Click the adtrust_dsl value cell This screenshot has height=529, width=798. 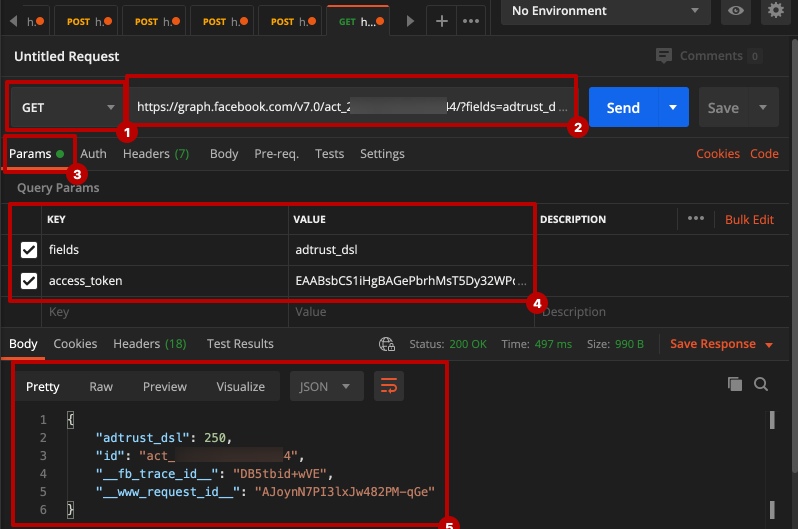tap(411, 249)
